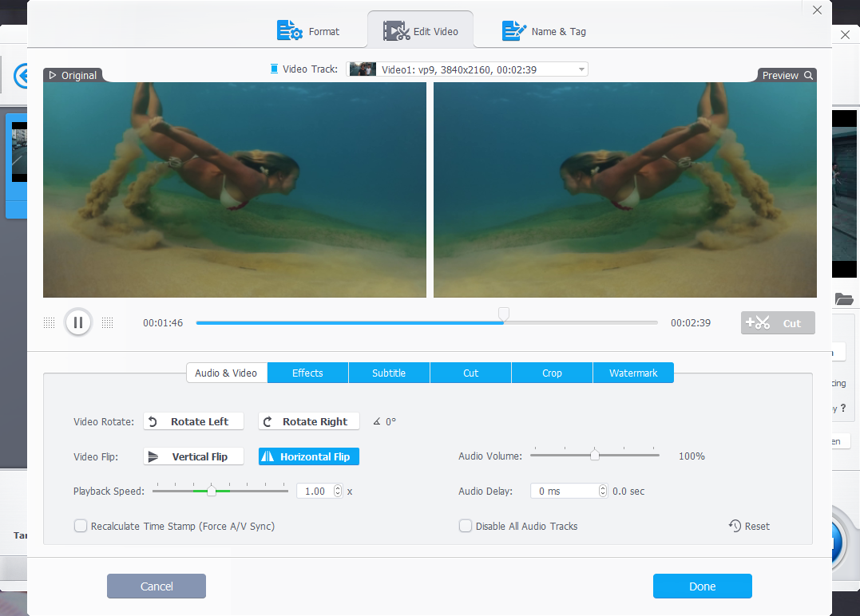This screenshot has width=860, height=616.
Task: Click the Preview magnifier icon
Action: click(808, 76)
